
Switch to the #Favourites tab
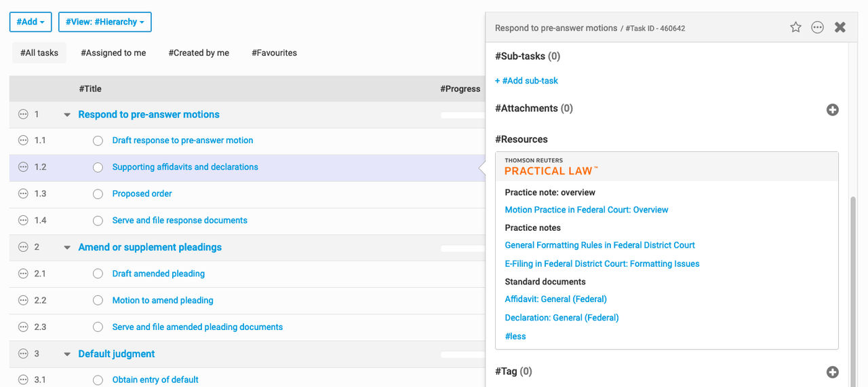tap(274, 53)
